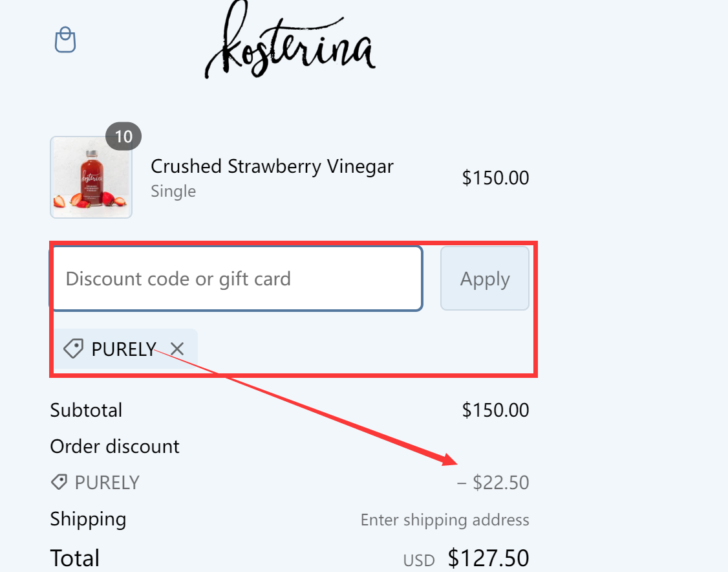The height and width of the screenshot is (572, 728).
Task: Click the Order discount label
Action: 114,446
